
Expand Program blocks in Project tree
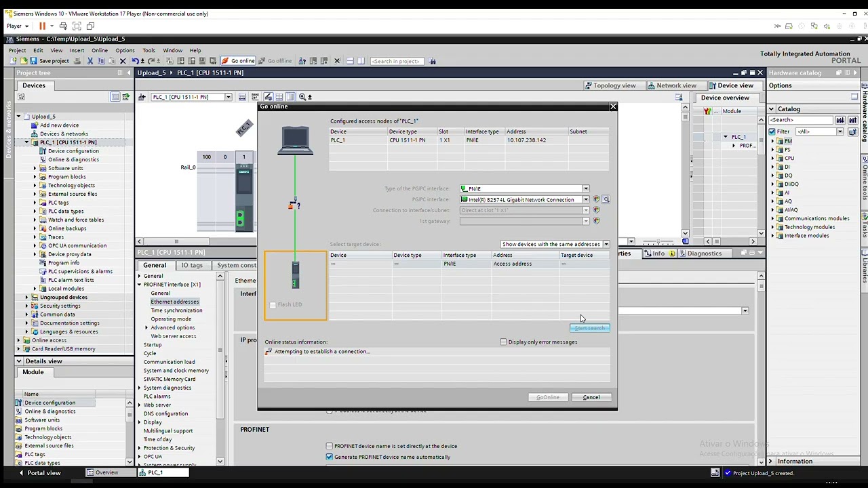pyautogui.click(x=35, y=177)
